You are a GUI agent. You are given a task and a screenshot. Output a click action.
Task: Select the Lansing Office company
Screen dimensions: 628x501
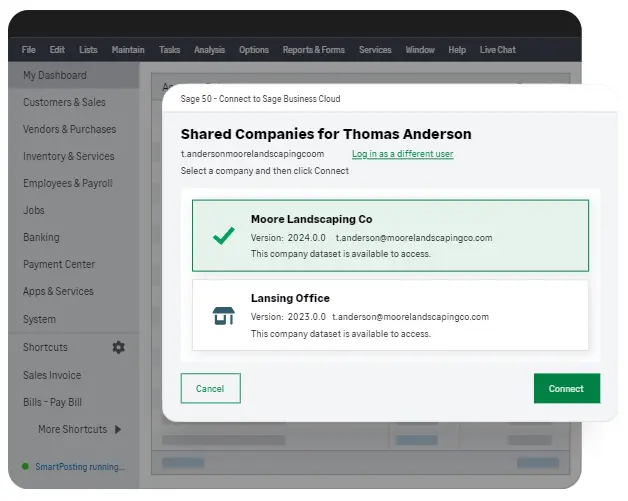click(x=390, y=315)
